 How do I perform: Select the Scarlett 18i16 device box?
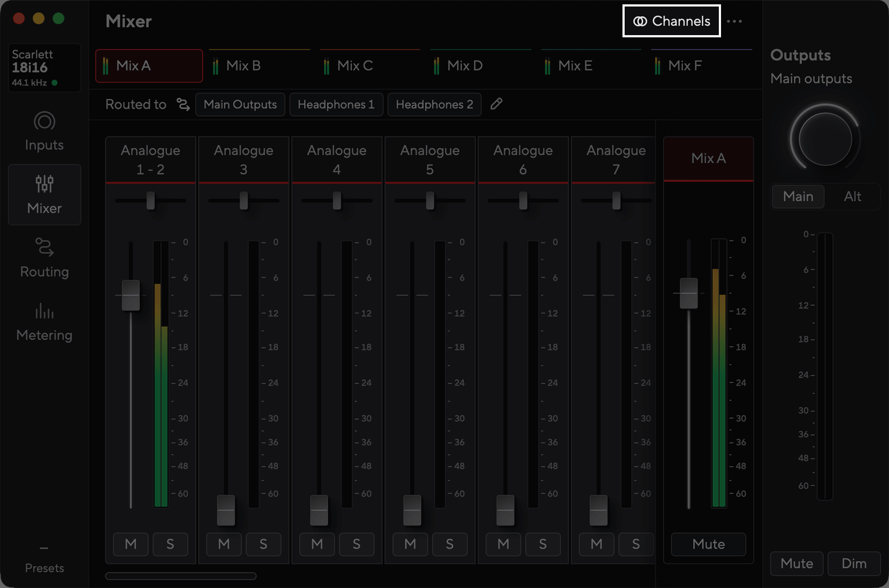(x=44, y=67)
